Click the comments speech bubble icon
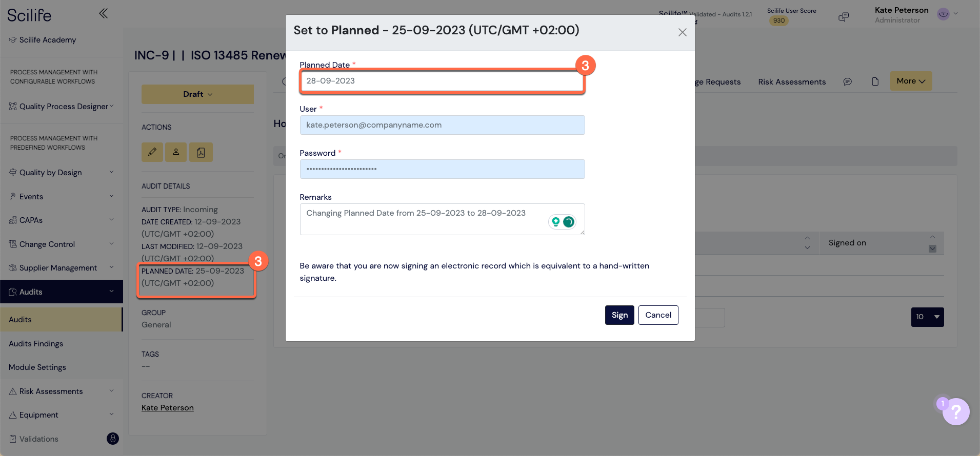The height and width of the screenshot is (456, 980). click(x=848, y=81)
